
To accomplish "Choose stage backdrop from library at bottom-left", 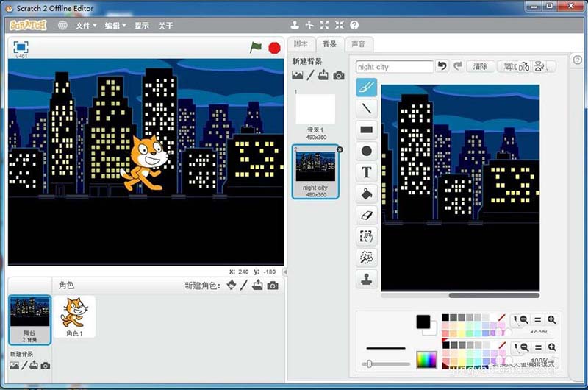I will click(x=14, y=365).
